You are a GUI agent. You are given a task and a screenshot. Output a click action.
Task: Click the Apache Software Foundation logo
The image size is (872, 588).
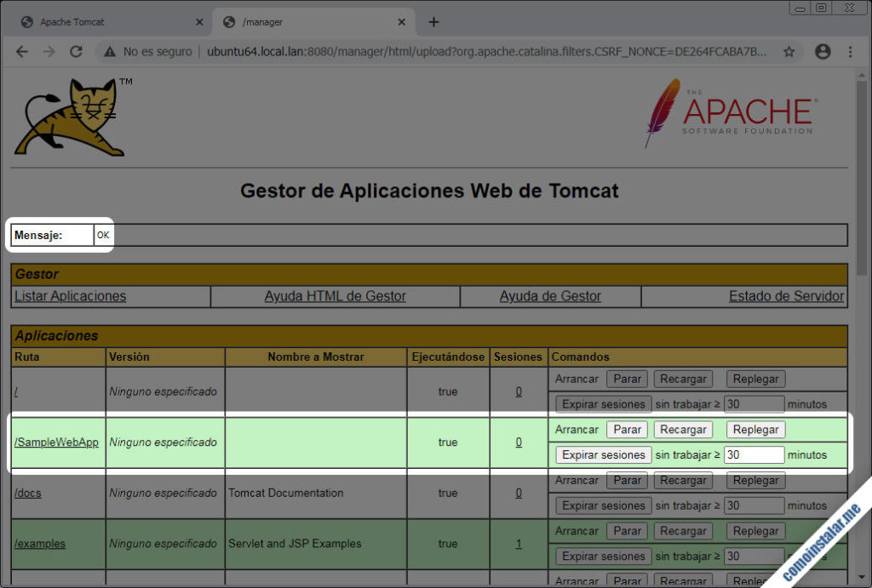731,113
